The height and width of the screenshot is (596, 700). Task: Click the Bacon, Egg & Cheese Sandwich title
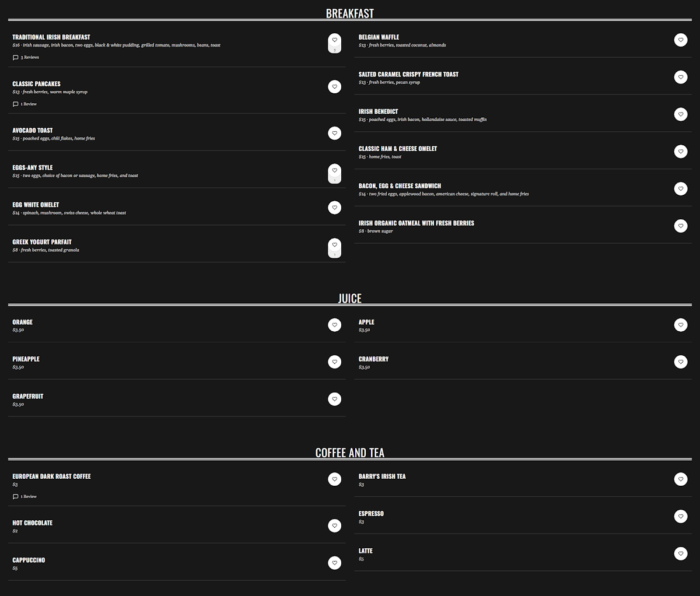pyautogui.click(x=400, y=186)
